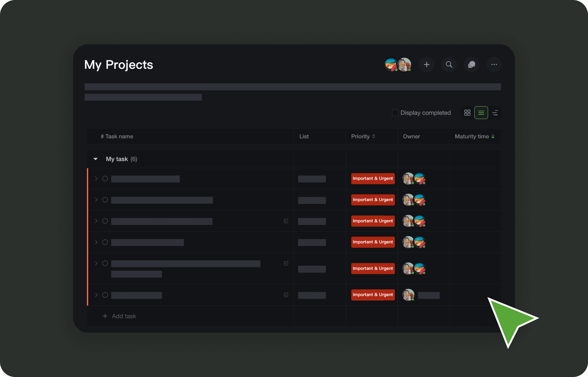
Task: Open the chat bubble comments icon
Action: tap(471, 65)
